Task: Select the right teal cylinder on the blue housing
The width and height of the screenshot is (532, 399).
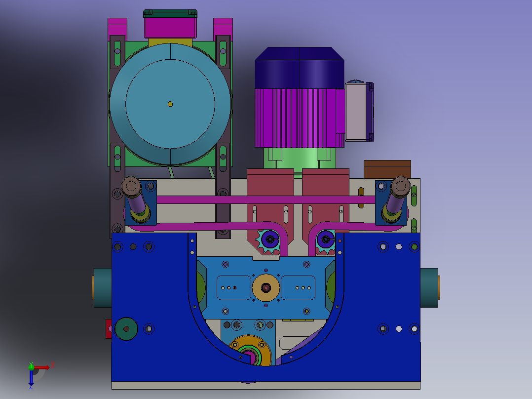Action: pyautogui.click(x=429, y=288)
